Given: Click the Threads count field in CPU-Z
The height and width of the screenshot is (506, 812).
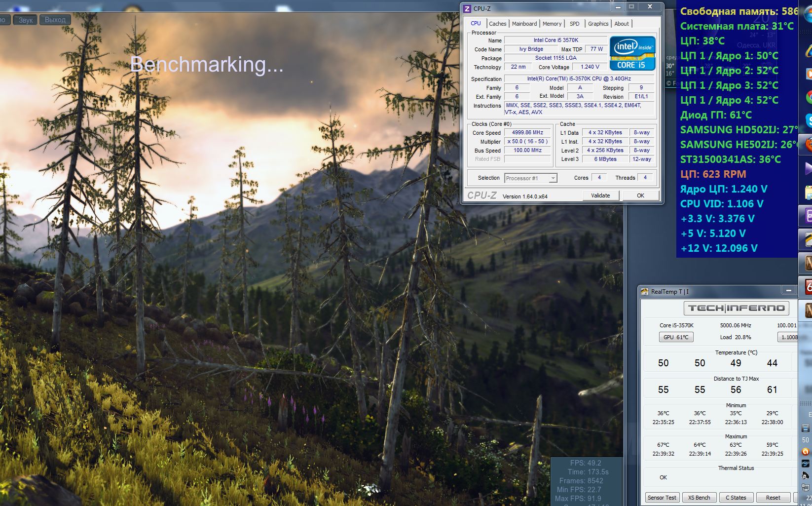Looking at the screenshot, I should click(645, 177).
